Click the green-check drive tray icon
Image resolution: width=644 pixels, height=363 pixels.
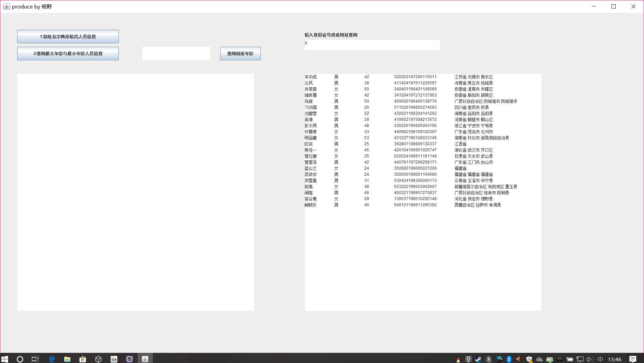pos(550,359)
